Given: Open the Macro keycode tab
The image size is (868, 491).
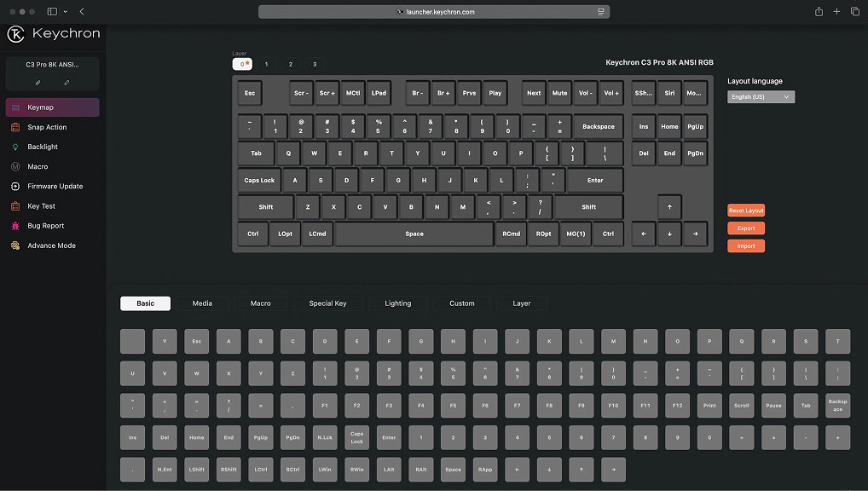Looking at the screenshot, I should click(260, 303).
